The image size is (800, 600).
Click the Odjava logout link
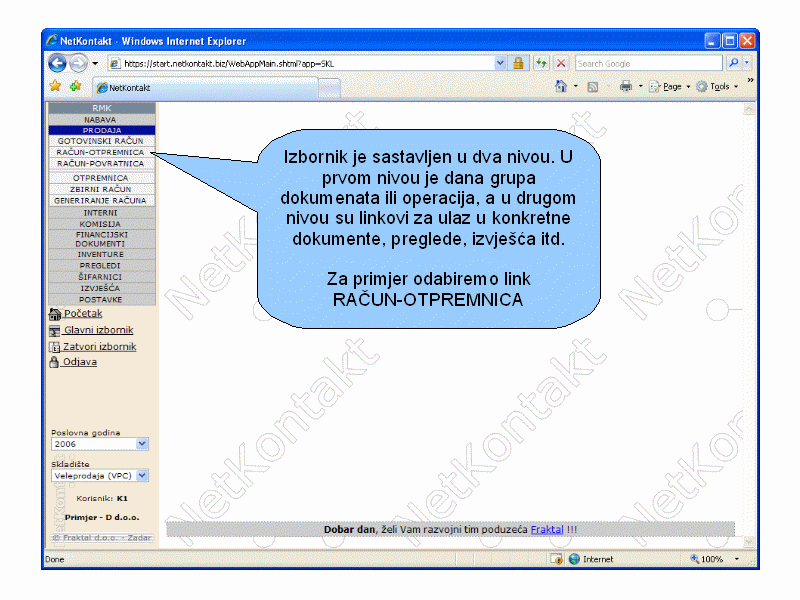coord(79,362)
